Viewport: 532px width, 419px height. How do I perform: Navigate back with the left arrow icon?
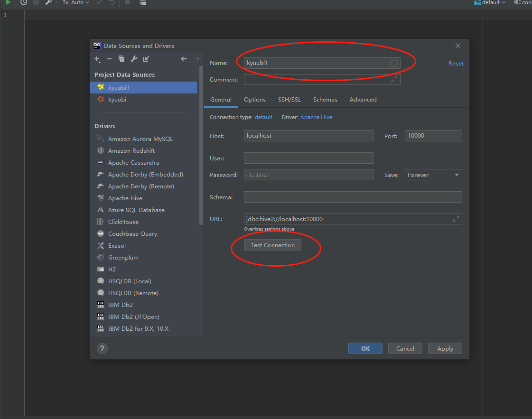pos(184,59)
